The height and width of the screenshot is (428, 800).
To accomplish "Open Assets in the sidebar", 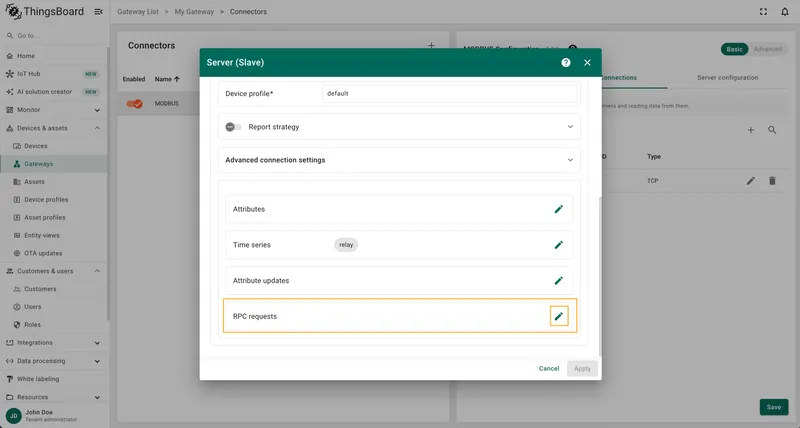I will coord(54,182).
